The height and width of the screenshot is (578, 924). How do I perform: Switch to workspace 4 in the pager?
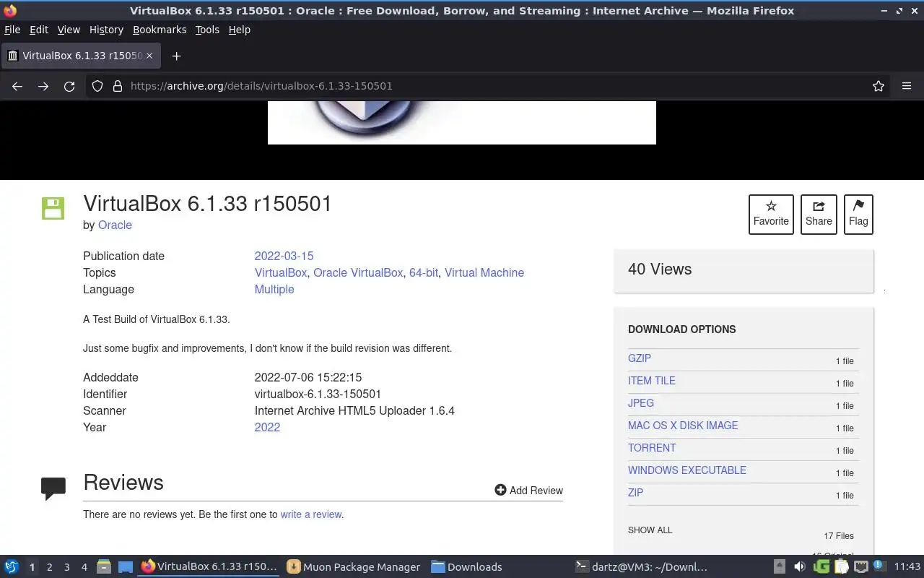click(x=84, y=567)
